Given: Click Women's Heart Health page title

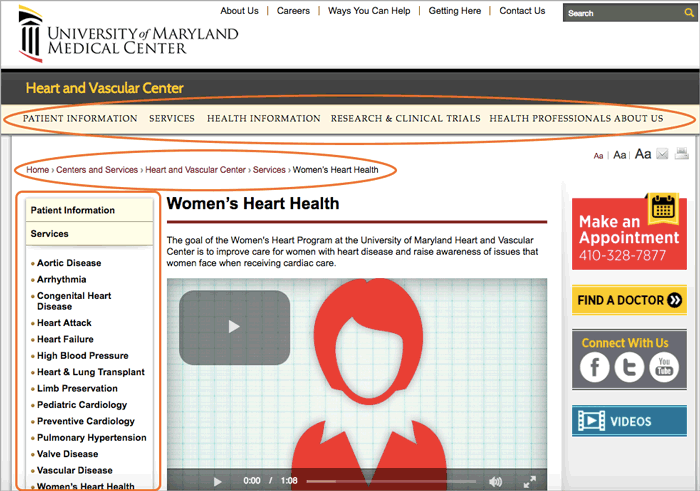Looking at the screenshot, I should tap(253, 204).
